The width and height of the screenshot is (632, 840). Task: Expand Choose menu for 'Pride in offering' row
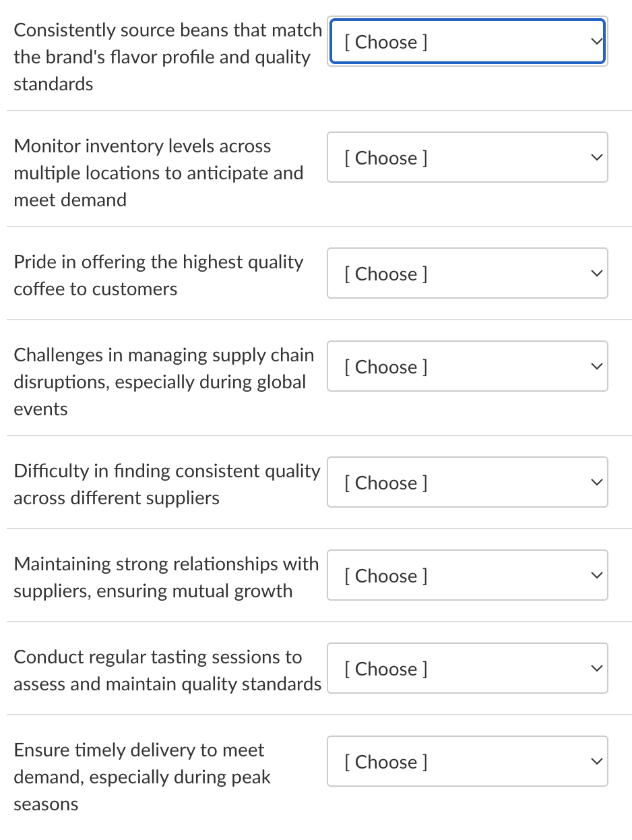pos(467,274)
